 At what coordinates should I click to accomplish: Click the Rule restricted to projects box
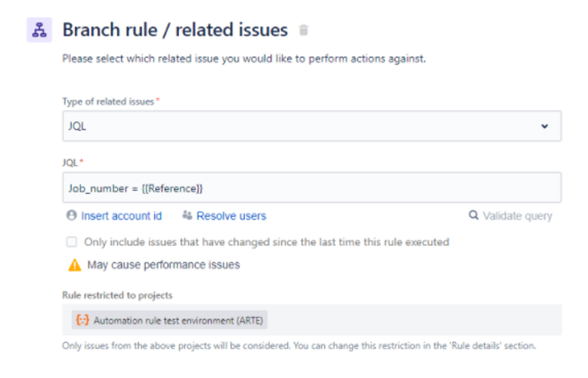312,320
